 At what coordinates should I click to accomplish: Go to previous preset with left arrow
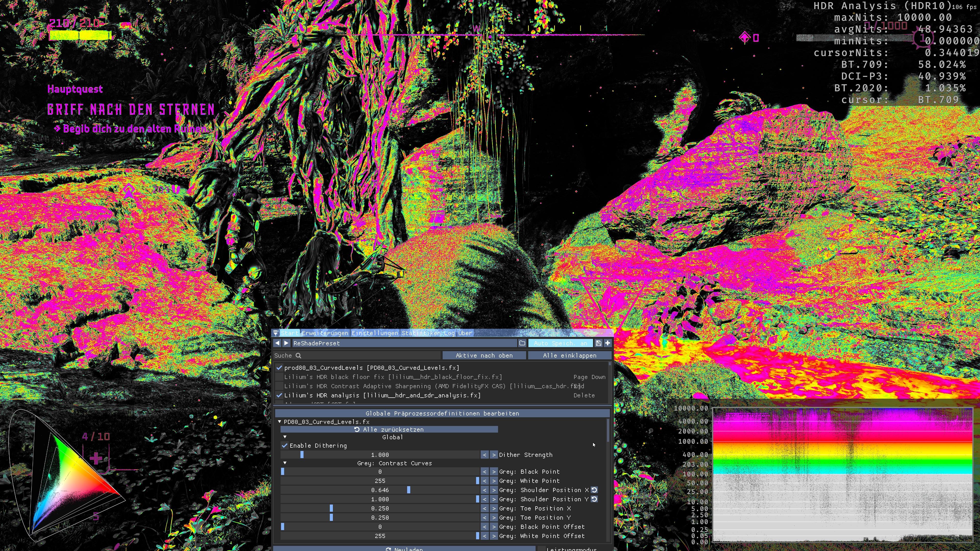[x=277, y=343]
